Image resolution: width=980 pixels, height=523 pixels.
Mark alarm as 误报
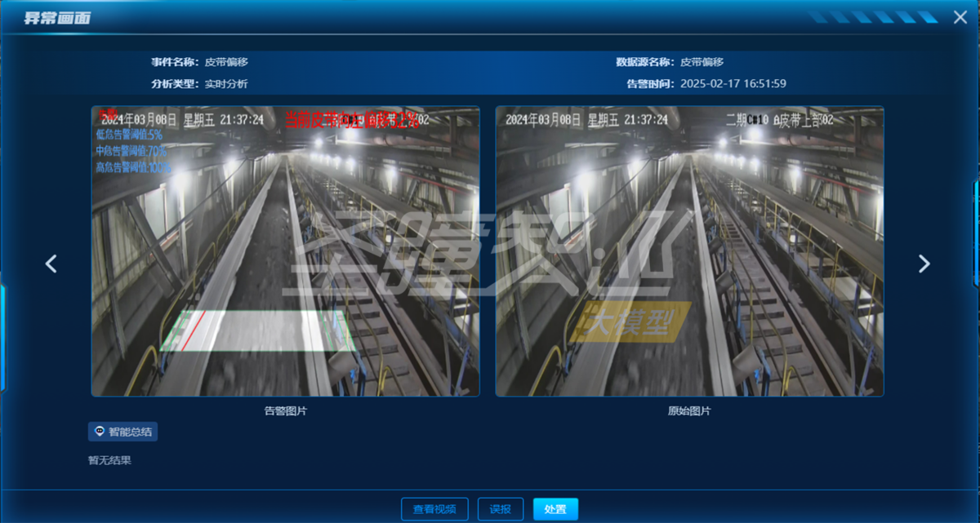point(501,509)
